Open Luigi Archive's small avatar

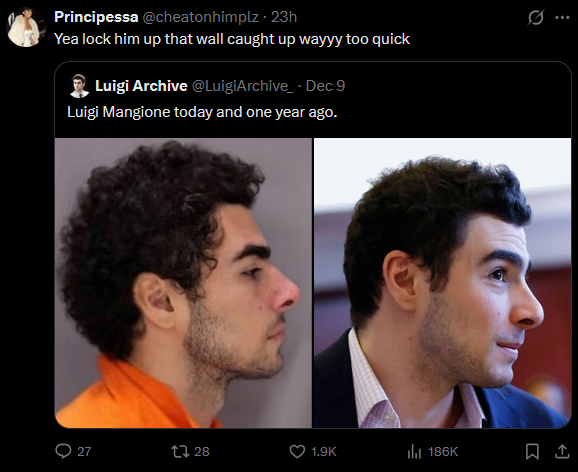click(x=79, y=86)
